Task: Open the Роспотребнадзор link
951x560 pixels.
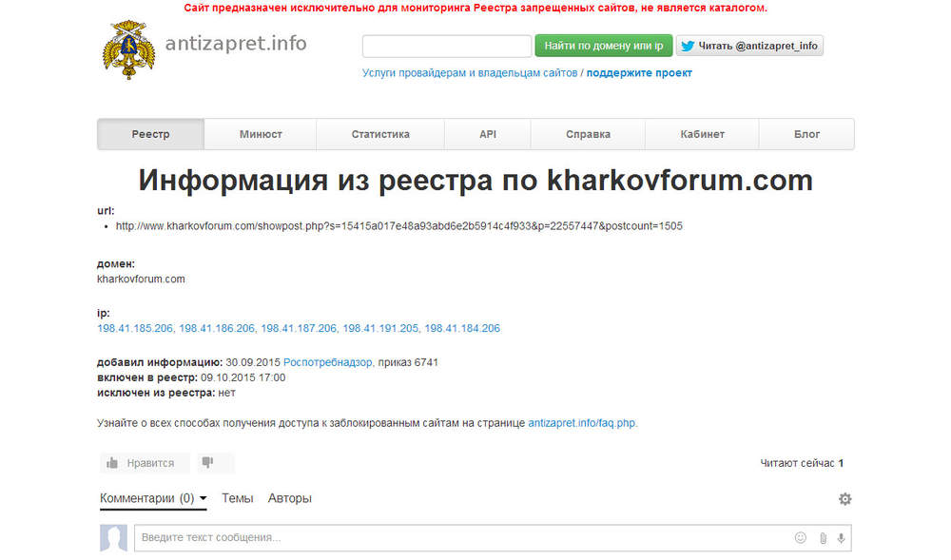Action: [327, 362]
